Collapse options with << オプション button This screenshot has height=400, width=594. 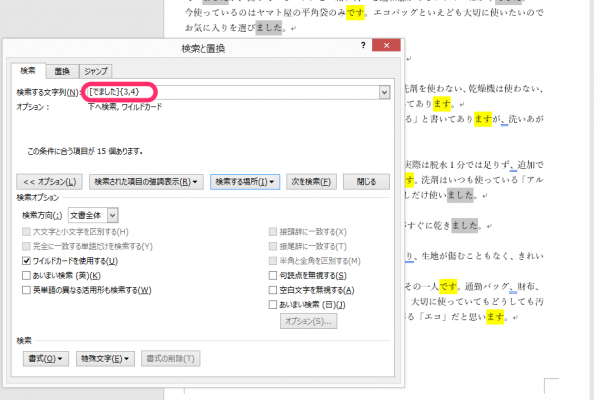coord(49,182)
